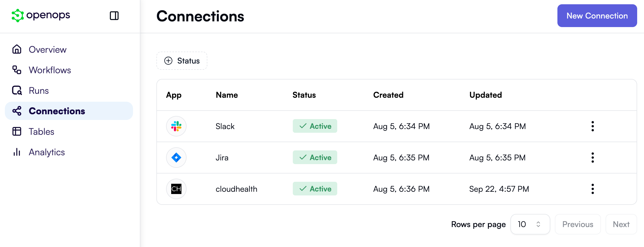
Task: Open the rows per page selector
Action: [x=530, y=224]
